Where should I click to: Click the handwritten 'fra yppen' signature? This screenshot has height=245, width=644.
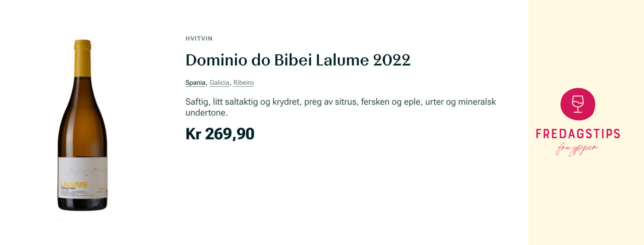[577, 150]
